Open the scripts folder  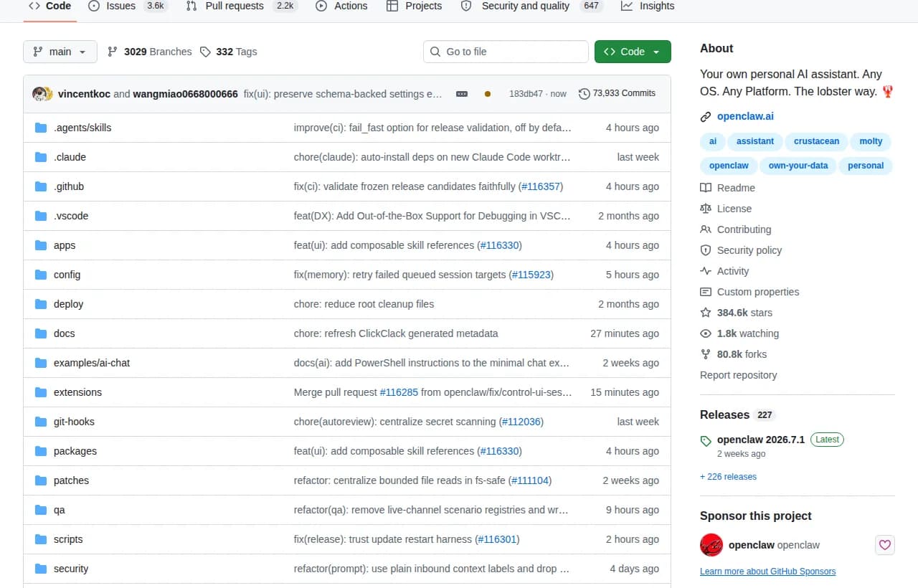(x=68, y=539)
